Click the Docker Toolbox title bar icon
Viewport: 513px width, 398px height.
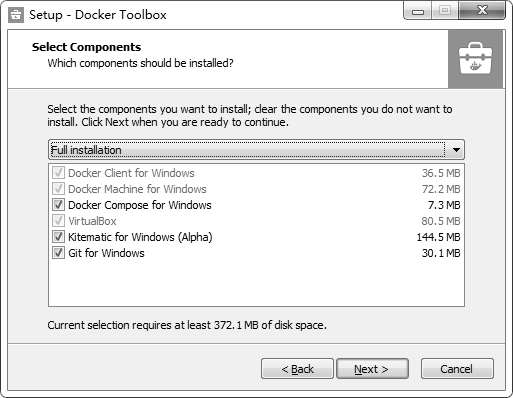(16, 15)
